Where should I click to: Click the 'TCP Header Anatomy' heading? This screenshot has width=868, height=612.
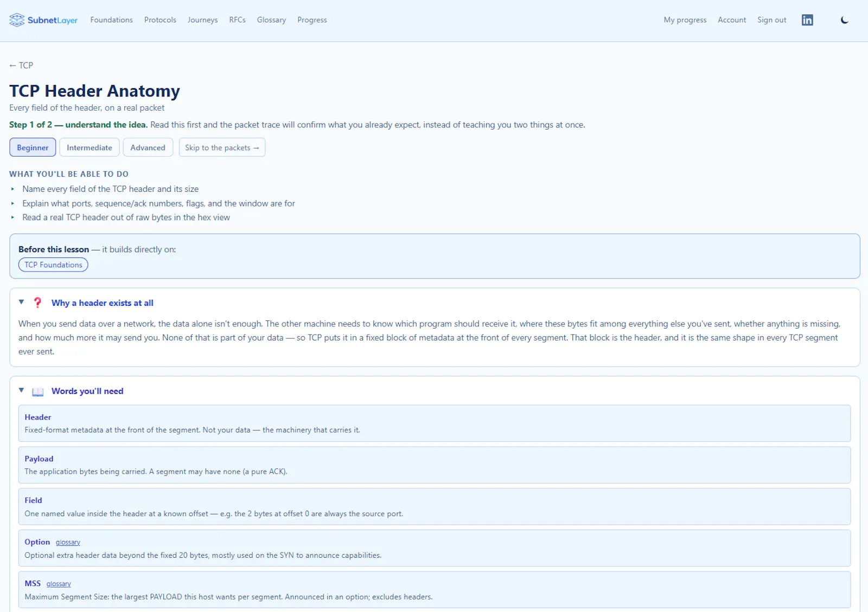[94, 91]
